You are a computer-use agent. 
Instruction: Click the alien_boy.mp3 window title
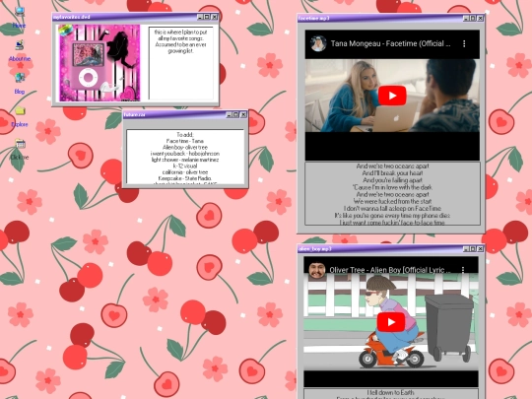click(315, 248)
